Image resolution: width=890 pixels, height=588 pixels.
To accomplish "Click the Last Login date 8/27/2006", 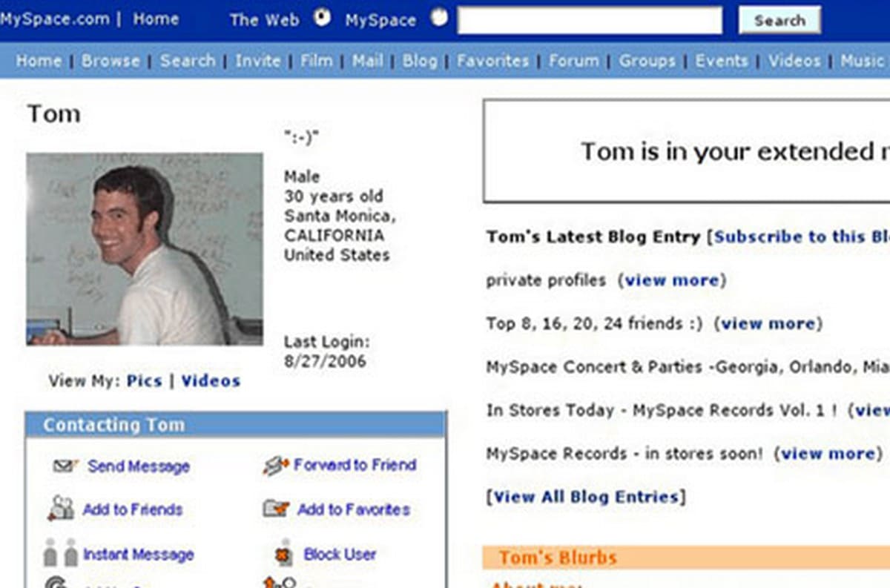I will pyautogui.click(x=325, y=362).
